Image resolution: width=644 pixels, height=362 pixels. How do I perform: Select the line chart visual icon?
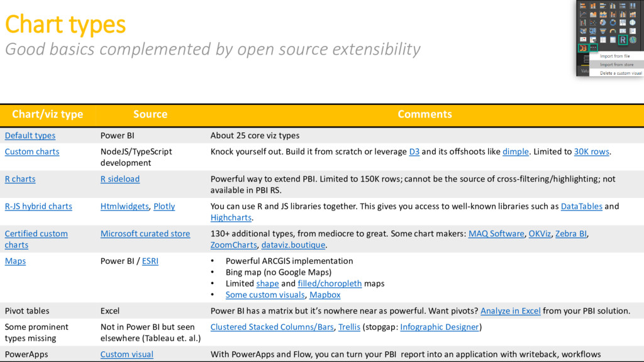pyautogui.click(x=583, y=14)
